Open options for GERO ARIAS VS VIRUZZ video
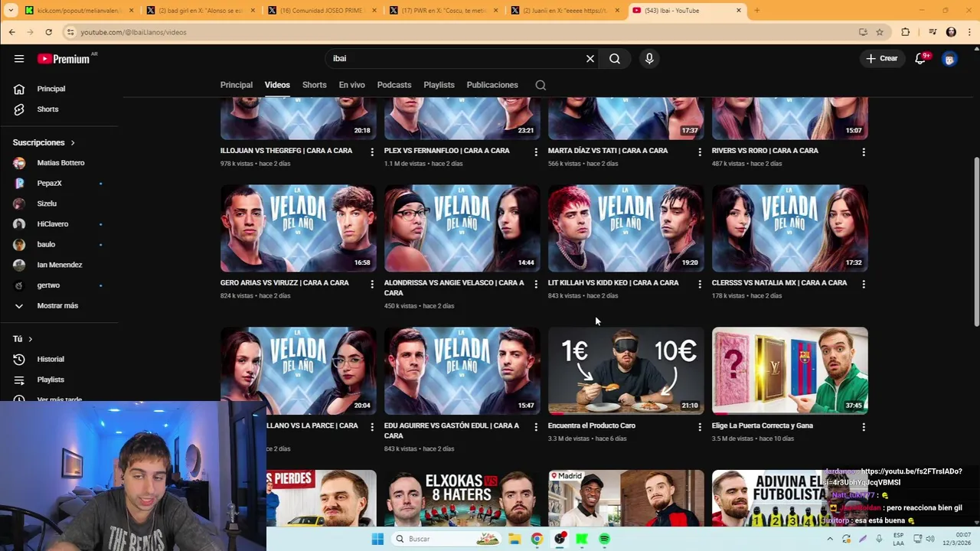This screenshot has width=980, height=551. pos(372,284)
